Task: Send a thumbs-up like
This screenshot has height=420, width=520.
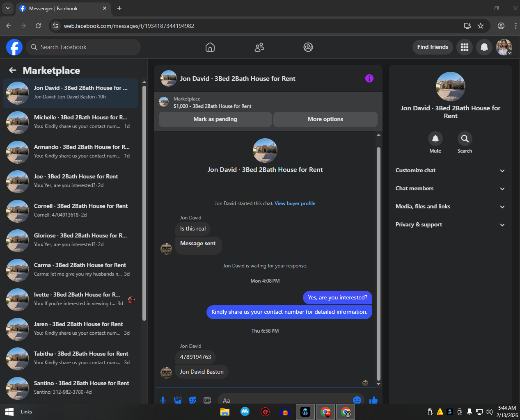Action: point(373,400)
